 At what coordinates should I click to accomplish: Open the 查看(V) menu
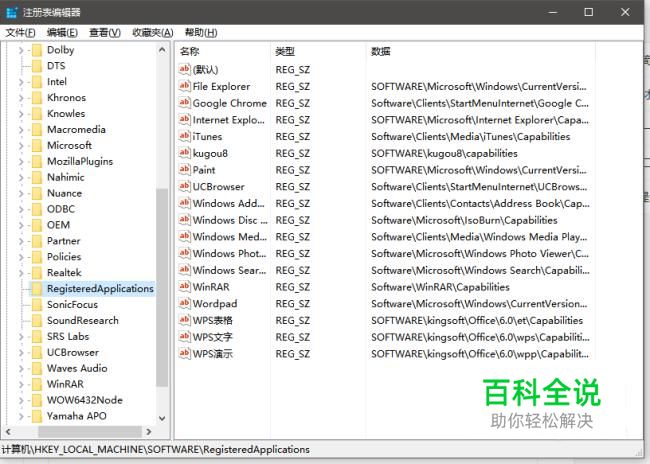(x=105, y=33)
